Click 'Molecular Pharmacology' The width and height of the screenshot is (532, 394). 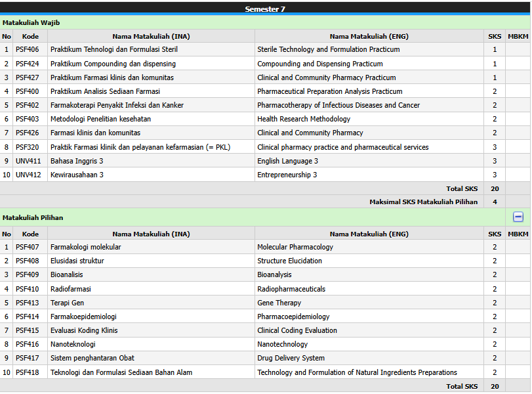(x=295, y=248)
